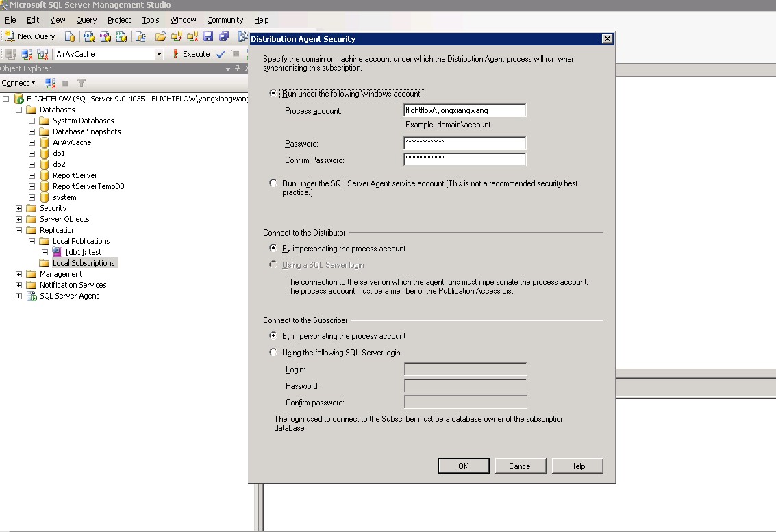Open the Query menu

86,20
